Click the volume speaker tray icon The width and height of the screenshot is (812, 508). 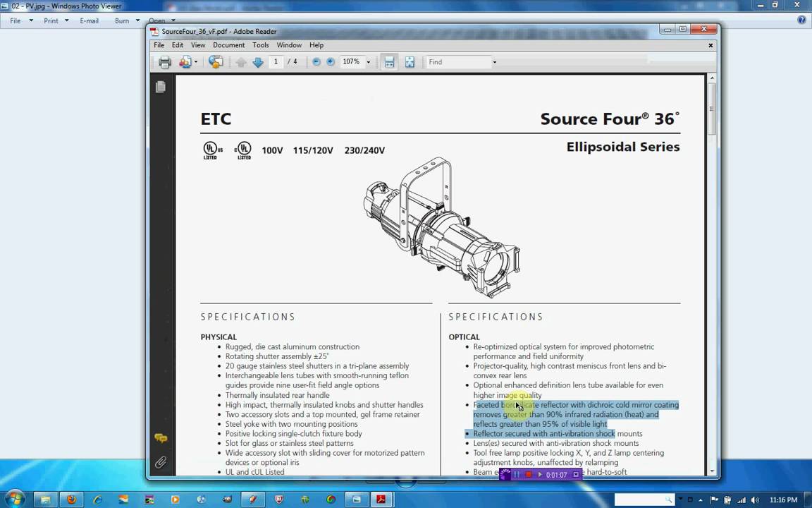[754, 500]
